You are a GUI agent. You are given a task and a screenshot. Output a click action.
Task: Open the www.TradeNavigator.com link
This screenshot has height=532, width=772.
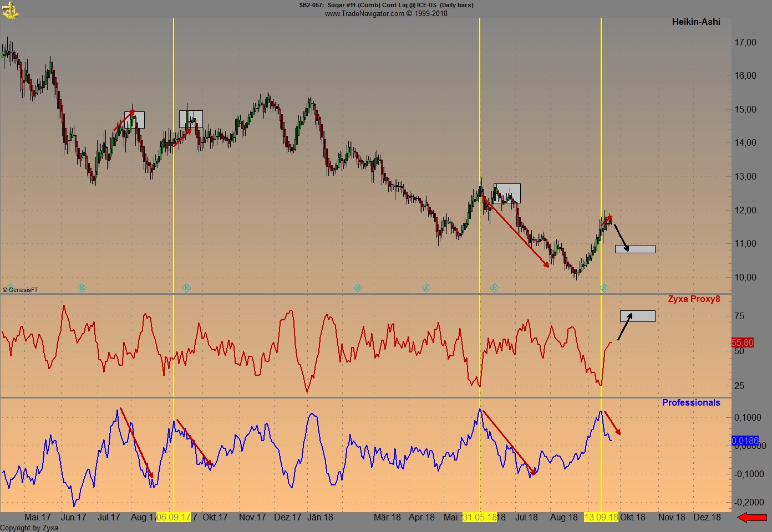[x=364, y=13]
